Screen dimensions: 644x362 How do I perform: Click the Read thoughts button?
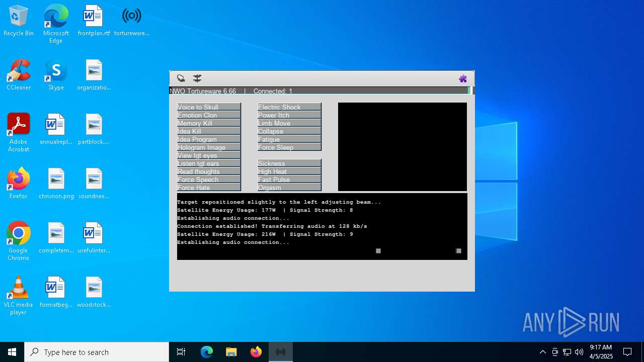pos(209,171)
